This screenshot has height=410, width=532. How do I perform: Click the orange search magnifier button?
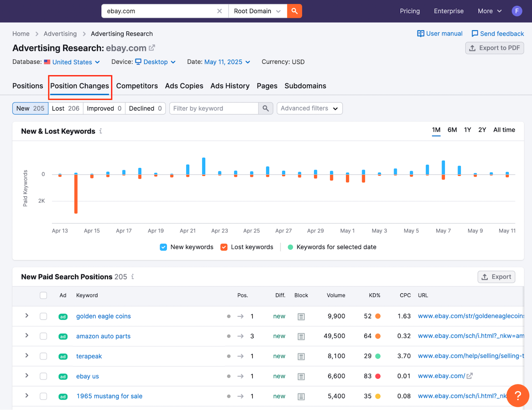294,11
